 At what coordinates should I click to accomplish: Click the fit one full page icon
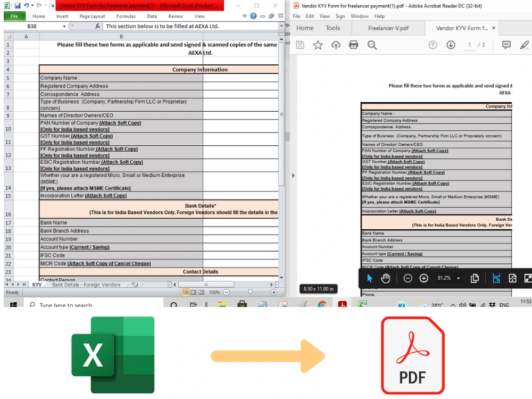(512, 278)
